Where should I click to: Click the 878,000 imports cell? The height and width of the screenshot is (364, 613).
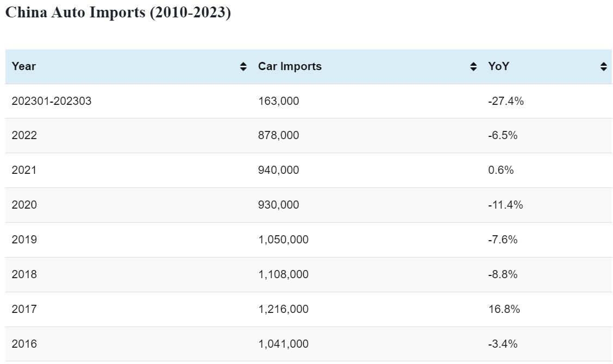tap(278, 135)
